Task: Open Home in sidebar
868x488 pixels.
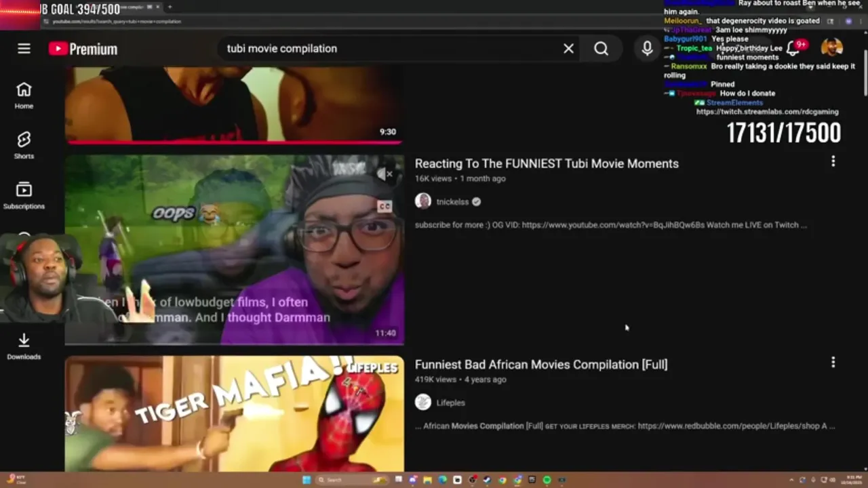Action: pos(24,96)
